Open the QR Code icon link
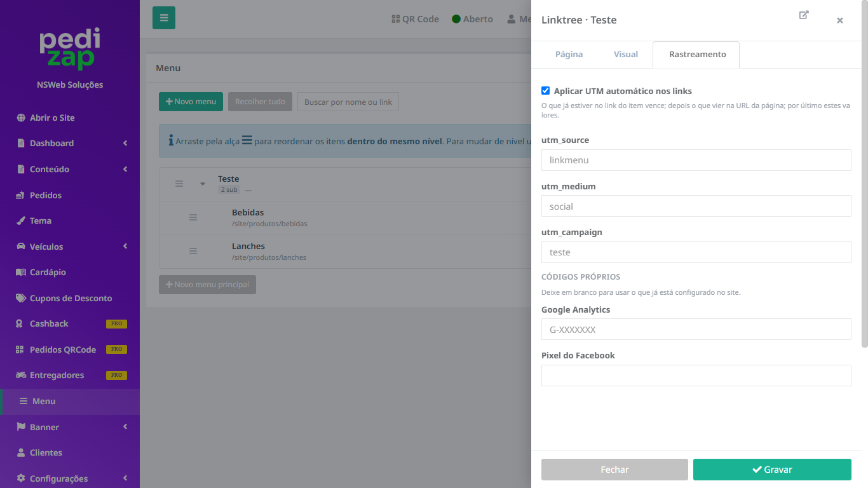Viewport: 868px width, 488px height. coord(416,19)
